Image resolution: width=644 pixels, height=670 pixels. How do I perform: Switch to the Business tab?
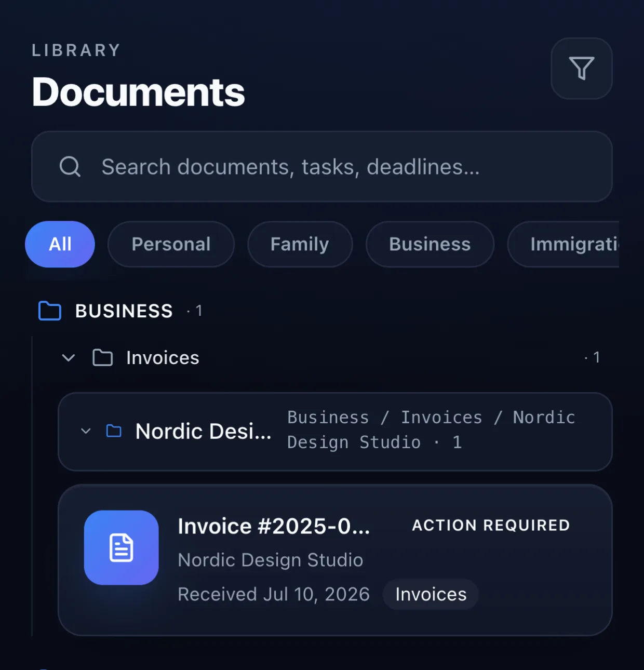[430, 244]
